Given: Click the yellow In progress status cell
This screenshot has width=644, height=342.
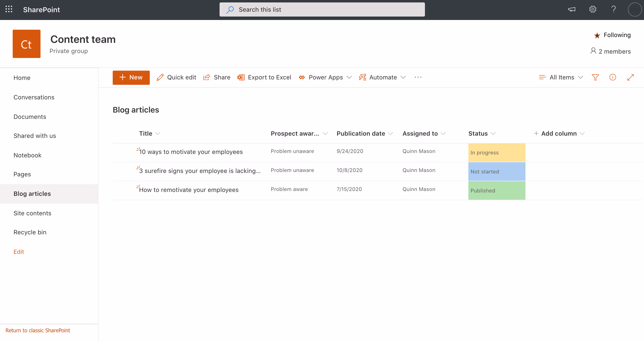Looking at the screenshot, I should click(496, 152).
